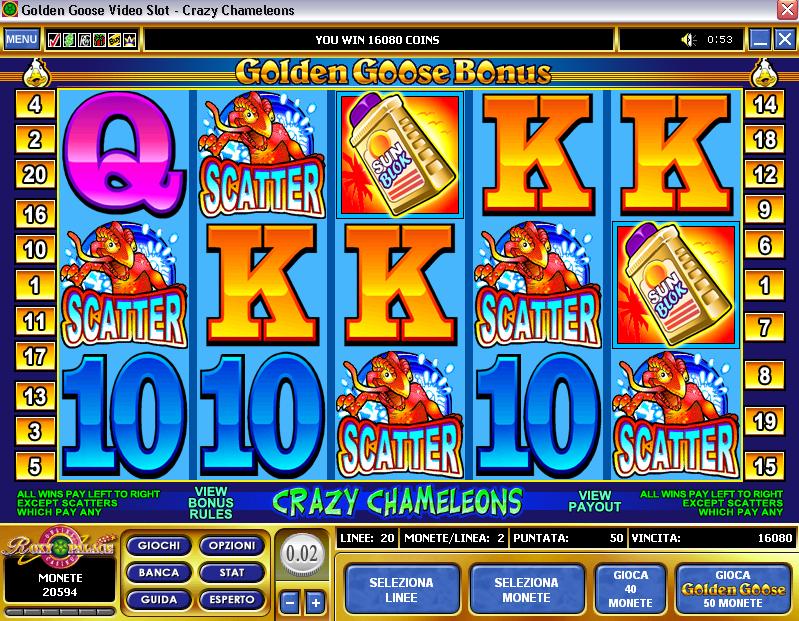Click the green dollar sign icon
The width and height of the screenshot is (799, 621).
(x=69, y=40)
